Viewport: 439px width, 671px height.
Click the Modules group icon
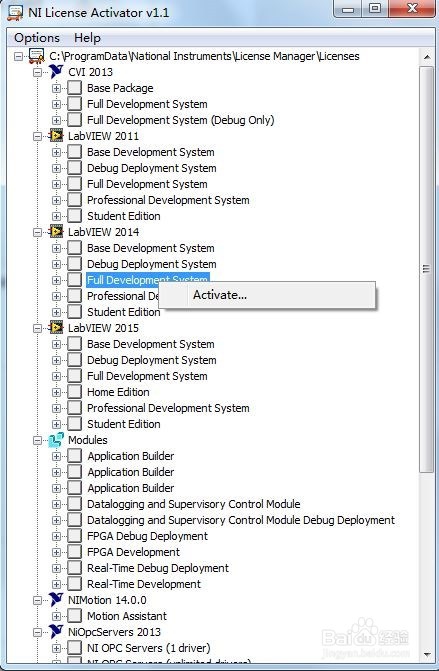(56, 440)
